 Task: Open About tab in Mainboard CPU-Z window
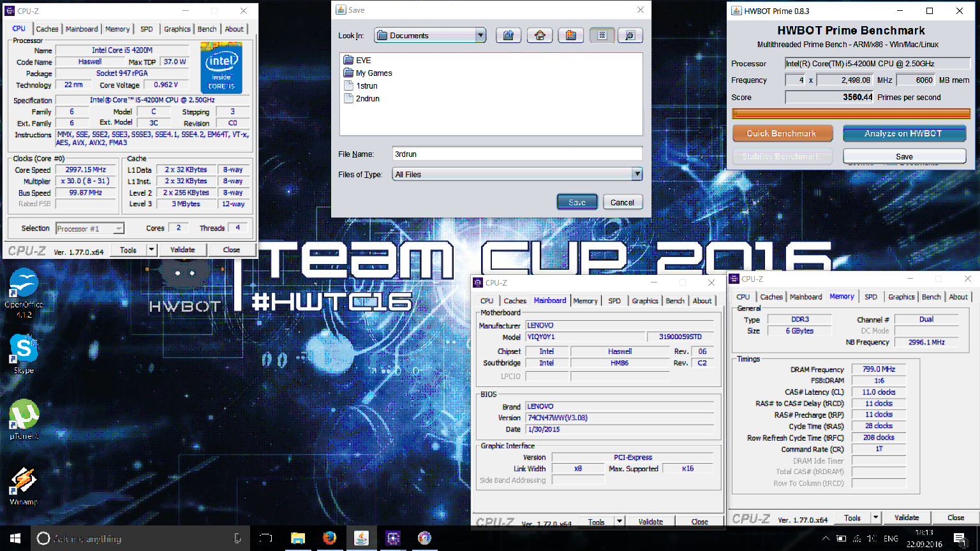(x=702, y=300)
